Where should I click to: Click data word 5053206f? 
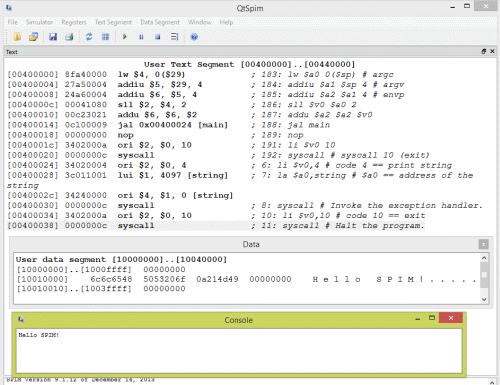(164, 279)
